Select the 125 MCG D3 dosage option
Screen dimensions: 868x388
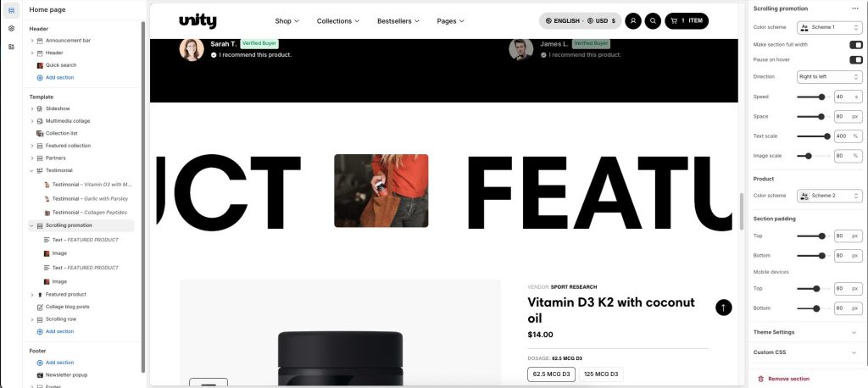tap(601, 374)
